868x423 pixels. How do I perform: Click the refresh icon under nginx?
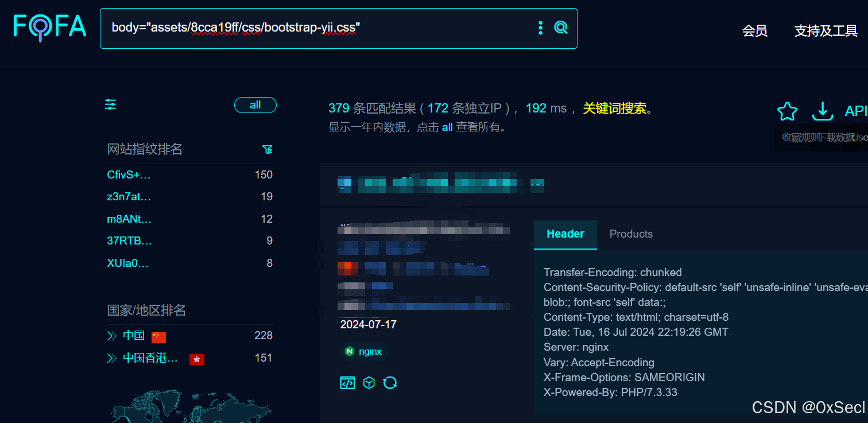390,383
